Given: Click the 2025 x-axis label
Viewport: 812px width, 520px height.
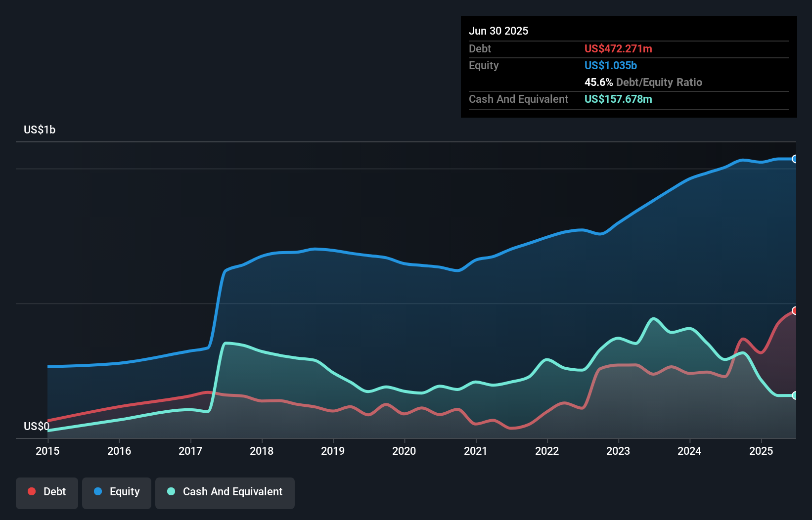Looking at the screenshot, I should point(761,451).
